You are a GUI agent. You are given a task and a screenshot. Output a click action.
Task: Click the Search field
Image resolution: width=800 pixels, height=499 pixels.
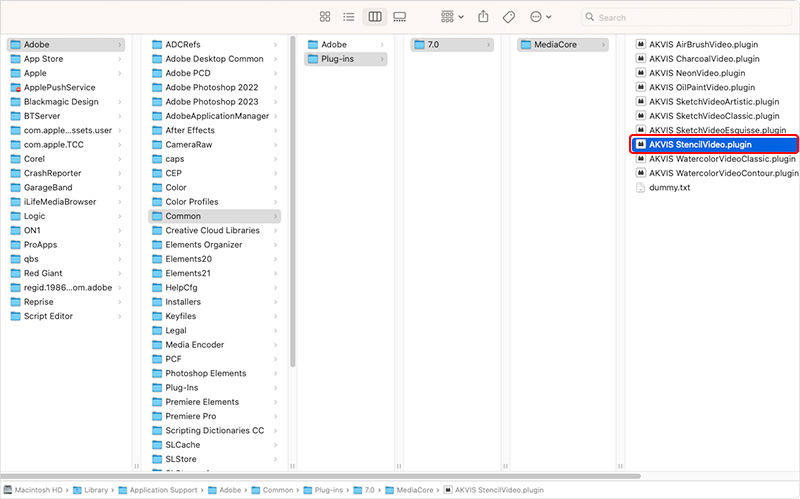(686, 17)
